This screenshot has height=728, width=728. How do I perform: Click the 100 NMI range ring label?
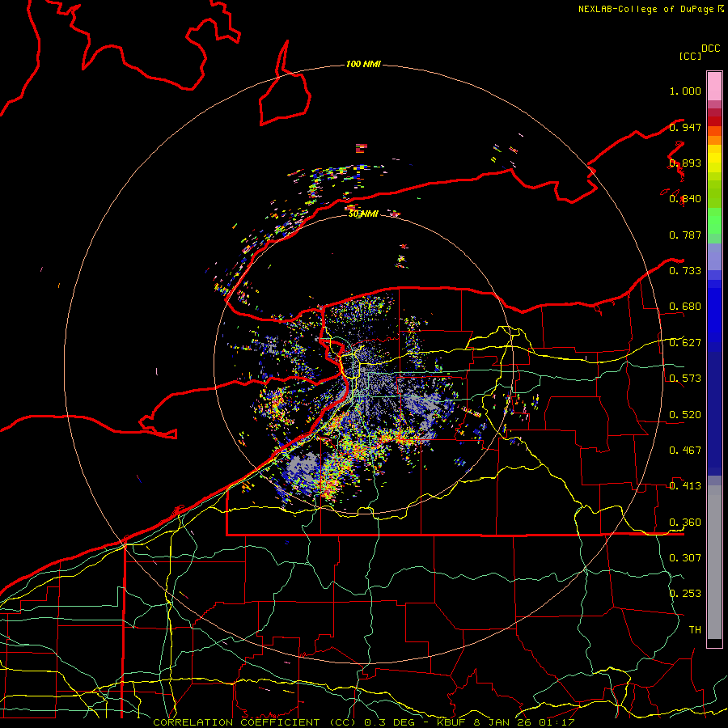click(x=363, y=64)
